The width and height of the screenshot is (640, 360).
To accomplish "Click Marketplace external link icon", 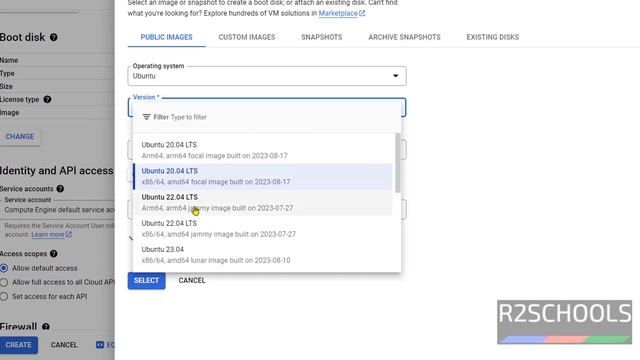I will click(x=362, y=13).
